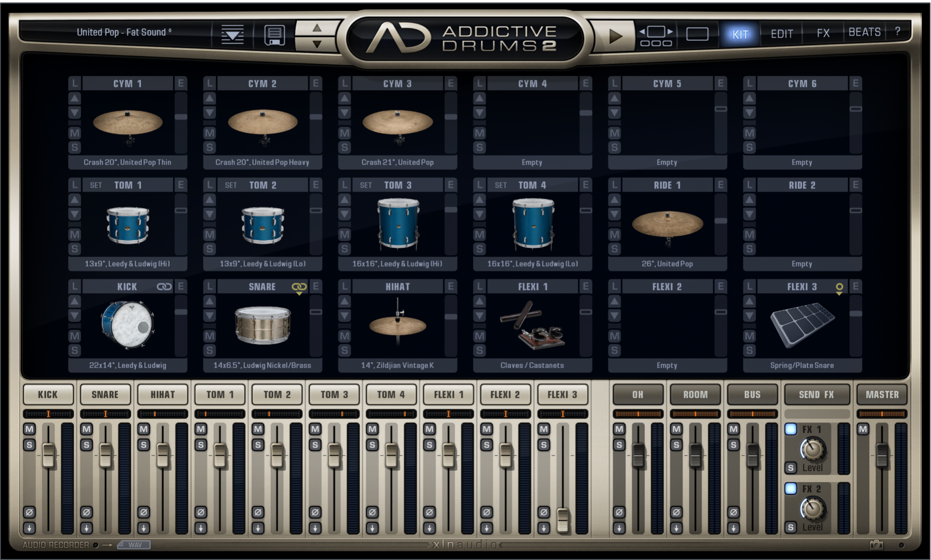The image size is (931, 560).
Task: Click the camera snapshot icon
Action: click(x=876, y=544)
